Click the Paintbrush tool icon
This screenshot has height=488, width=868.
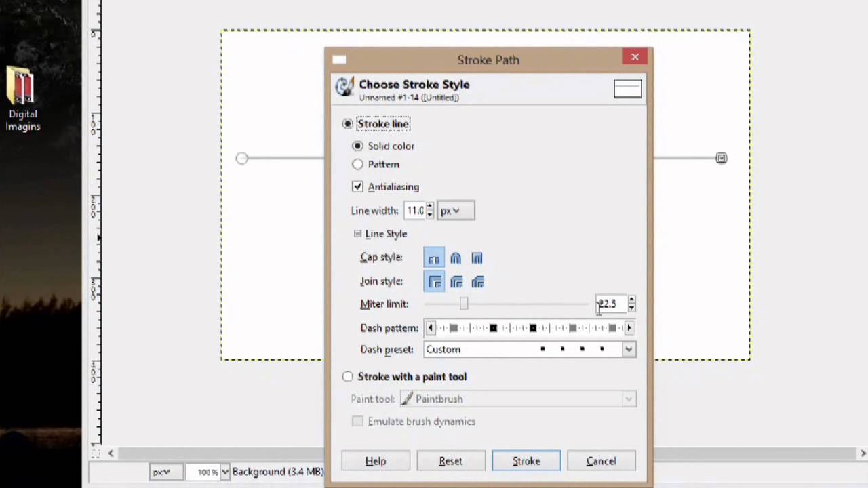point(407,399)
